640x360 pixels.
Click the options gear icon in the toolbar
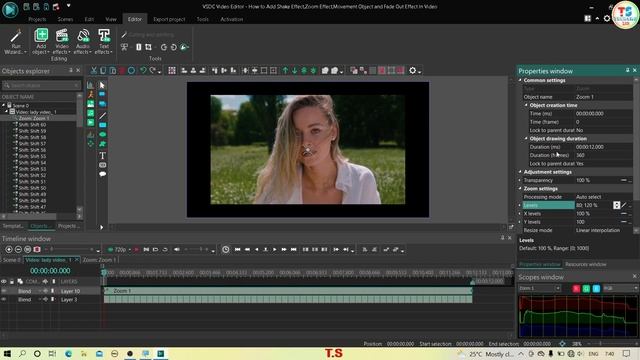click(413, 71)
